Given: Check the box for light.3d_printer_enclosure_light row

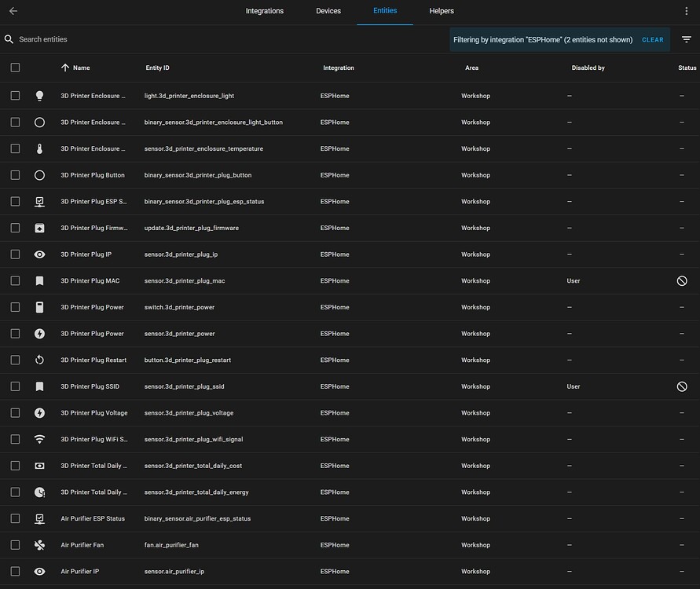Looking at the screenshot, I should pyautogui.click(x=15, y=96).
